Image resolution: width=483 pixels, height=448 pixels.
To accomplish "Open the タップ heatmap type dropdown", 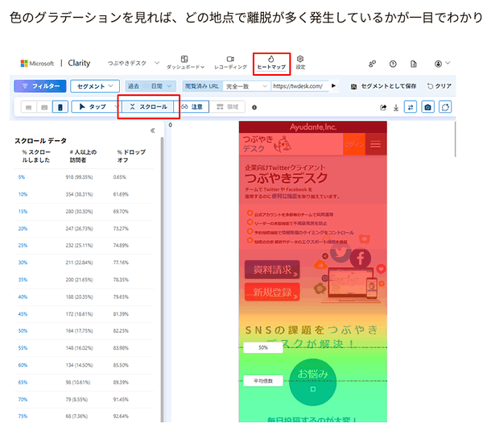I will point(96,106).
